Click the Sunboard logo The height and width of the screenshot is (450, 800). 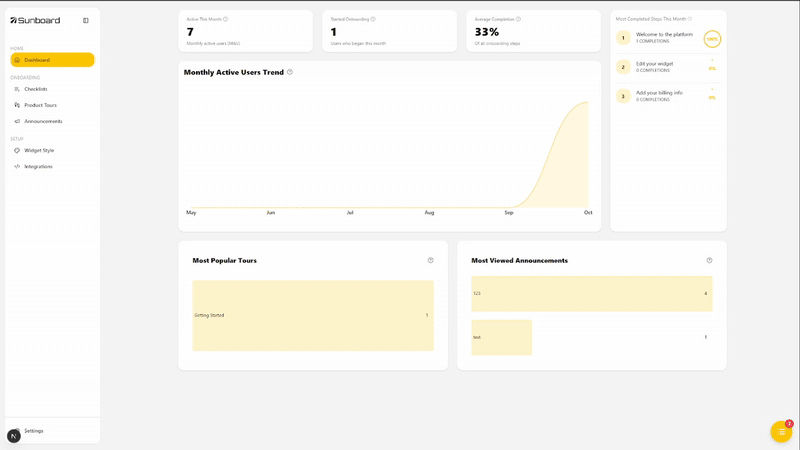35,20
